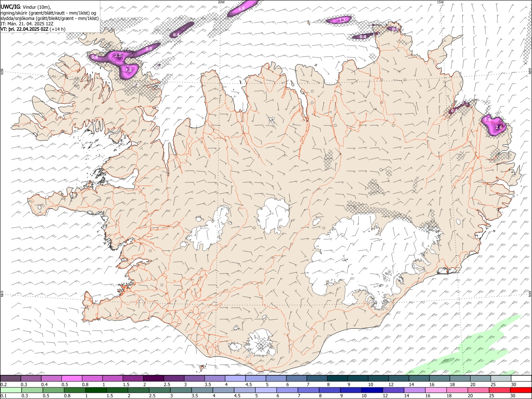Click the pale green first swatch of the rain legend

tap(10, 390)
